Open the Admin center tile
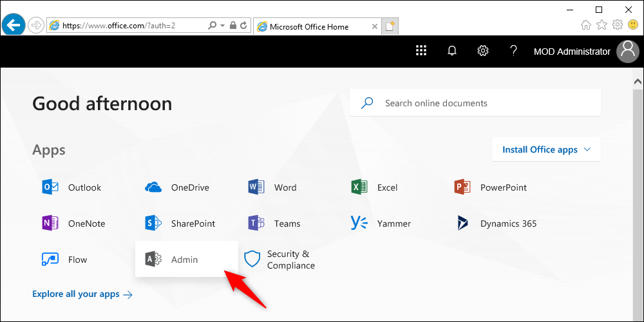This screenshot has height=322, width=644. point(187,259)
